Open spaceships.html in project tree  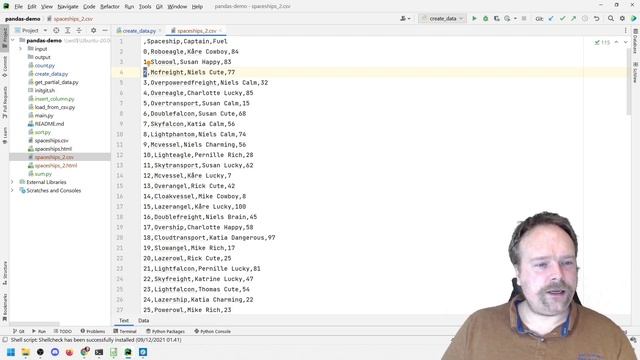(x=53, y=149)
